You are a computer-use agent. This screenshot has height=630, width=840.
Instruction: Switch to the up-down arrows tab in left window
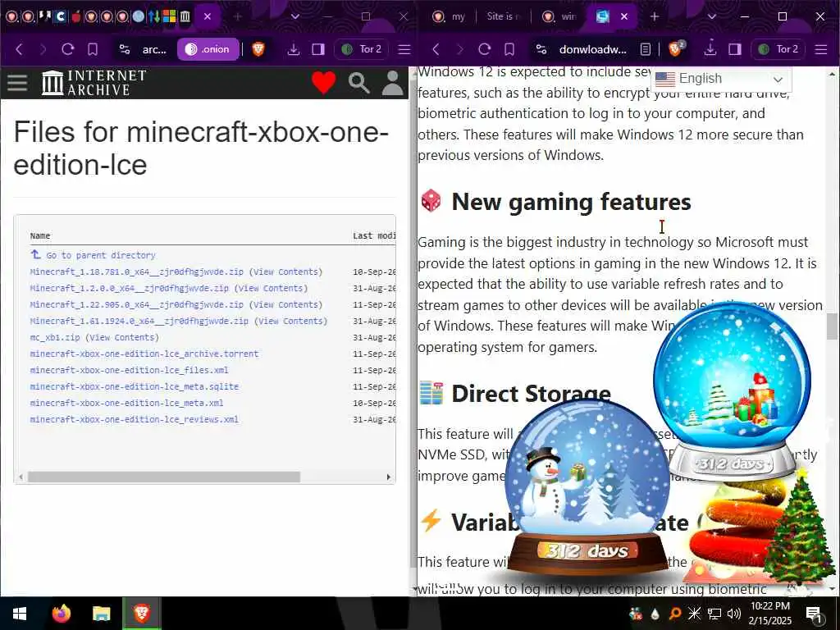pyautogui.click(x=154, y=16)
